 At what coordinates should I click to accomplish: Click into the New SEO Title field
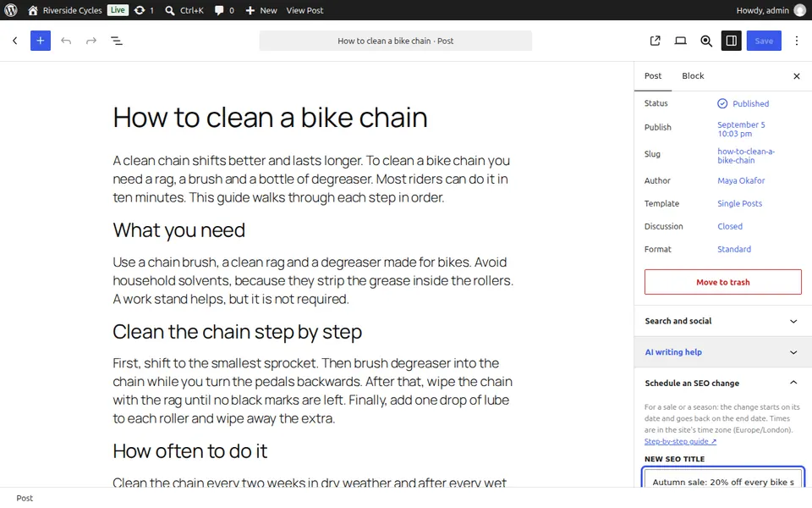tap(723, 478)
